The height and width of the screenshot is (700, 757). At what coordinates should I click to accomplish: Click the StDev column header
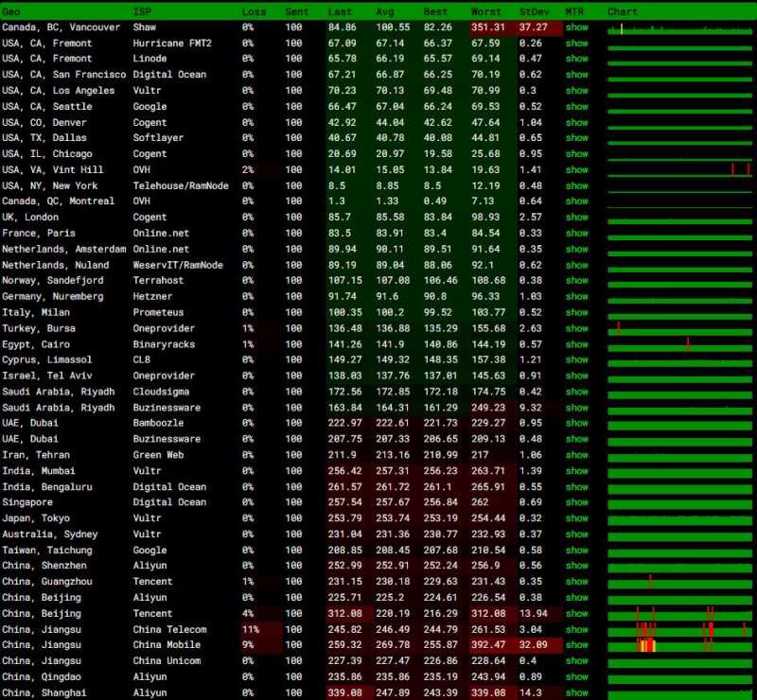[x=534, y=12]
